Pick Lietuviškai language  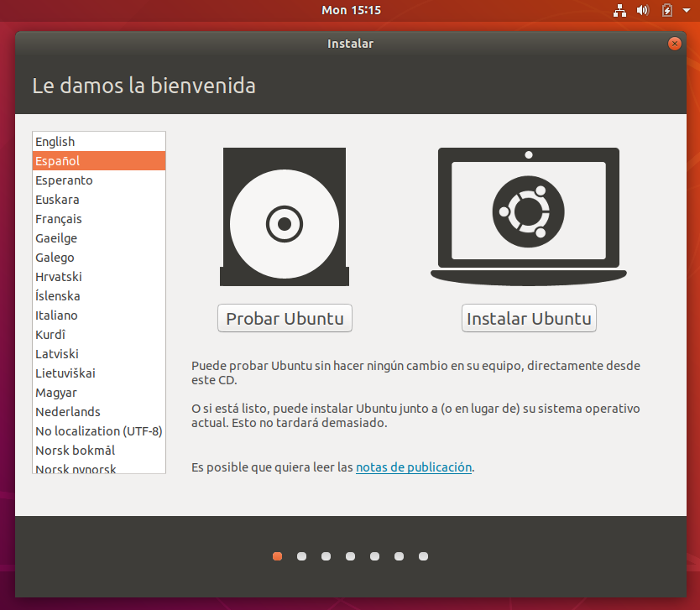click(x=99, y=373)
